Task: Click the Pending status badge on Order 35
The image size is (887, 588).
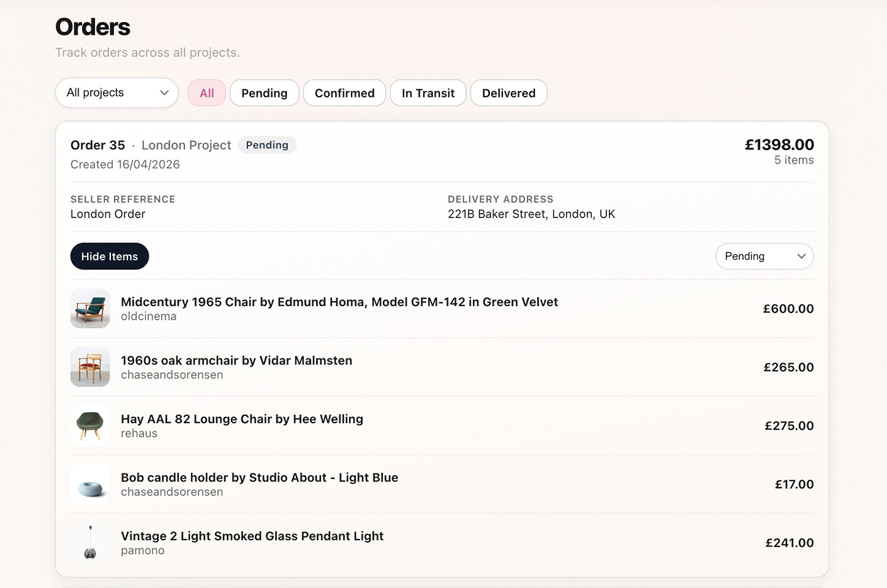Action: pos(267,145)
